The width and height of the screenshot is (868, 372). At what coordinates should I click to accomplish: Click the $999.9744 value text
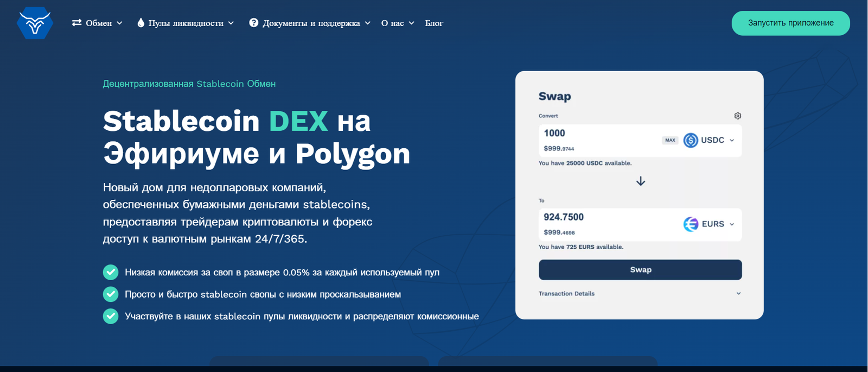tap(559, 148)
